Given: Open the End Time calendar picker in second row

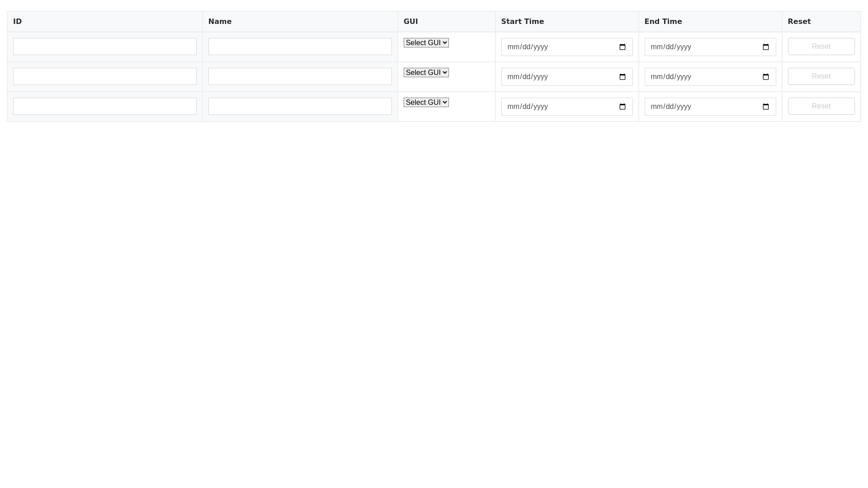Looking at the screenshot, I should click(x=766, y=77).
